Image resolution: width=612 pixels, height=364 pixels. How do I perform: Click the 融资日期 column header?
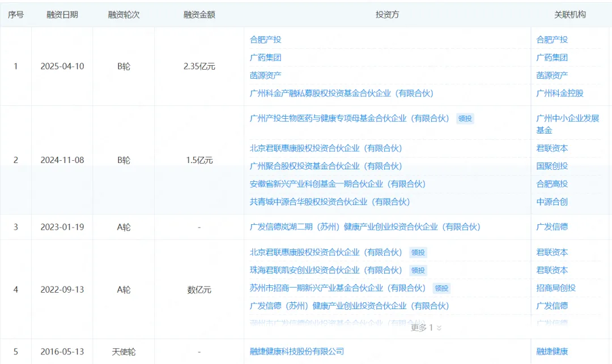pyautogui.click(x=62, y=15)
